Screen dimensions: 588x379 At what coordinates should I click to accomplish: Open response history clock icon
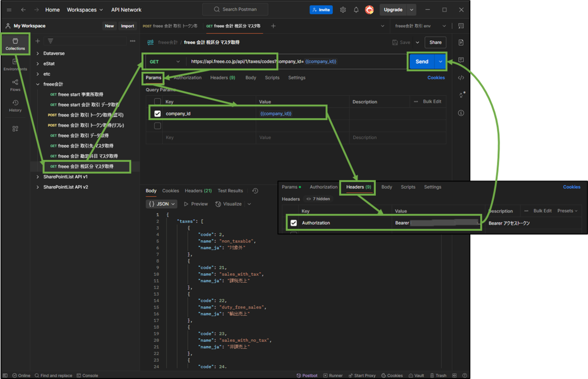coord(255,191)
